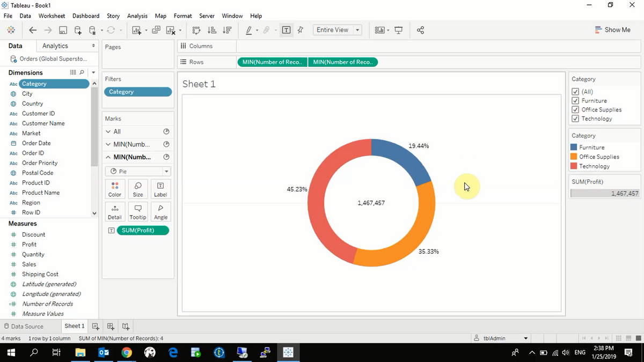644x362 pixels.
Task: Click the SUM(Profit) pill on Marks card
Action: pyautogui.click(x=143, y=230)
